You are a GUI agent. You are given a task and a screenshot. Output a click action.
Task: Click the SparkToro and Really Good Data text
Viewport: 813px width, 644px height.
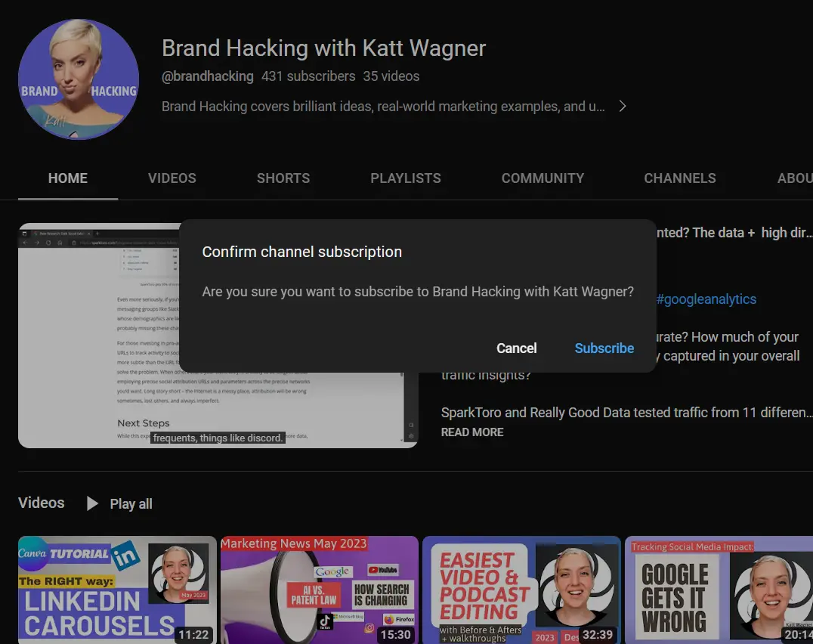pyautogui.click(x=626, y=413)
